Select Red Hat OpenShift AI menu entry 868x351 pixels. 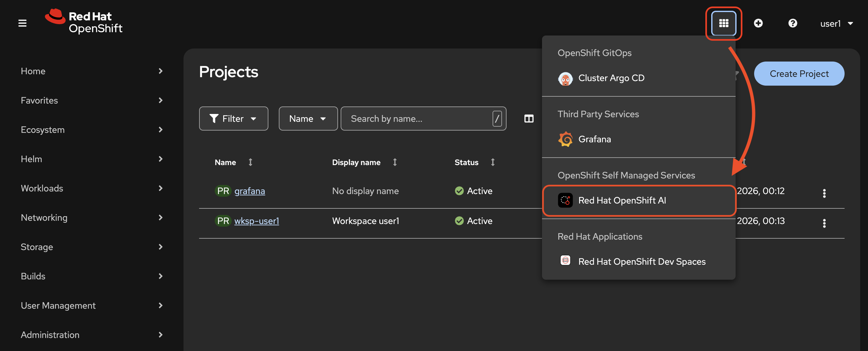coord(639,200)
